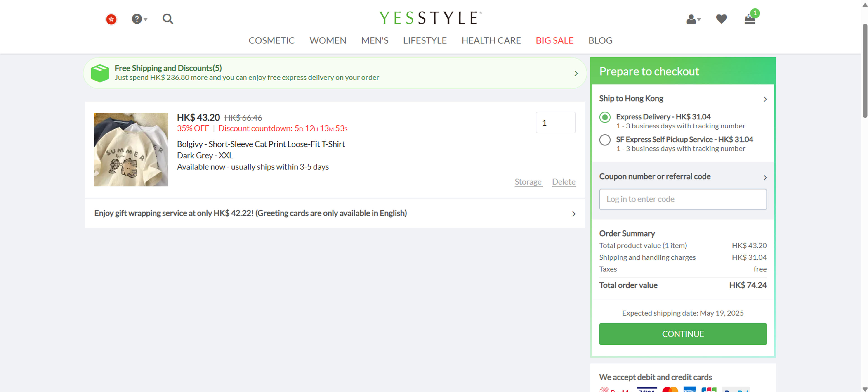Expand Free Shipping and Discounts banner arrow

pyautogui.click(x=576, y=74)
